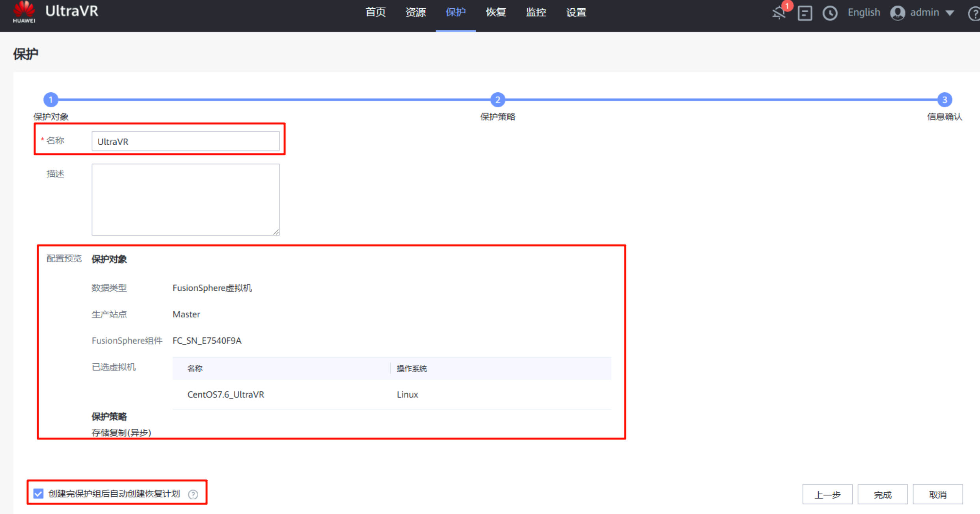Viewport: 980px width, 514px height.
Task: Uncheck 创建完保护组后自动创建恢复计划 checkbox
Action: [x=38, y=493]
